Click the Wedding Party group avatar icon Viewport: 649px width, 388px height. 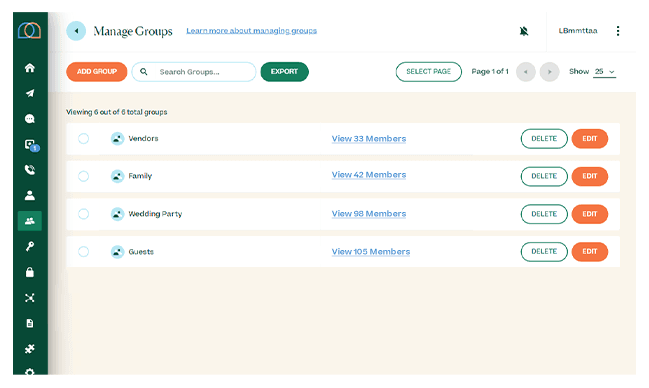[118, 214]
